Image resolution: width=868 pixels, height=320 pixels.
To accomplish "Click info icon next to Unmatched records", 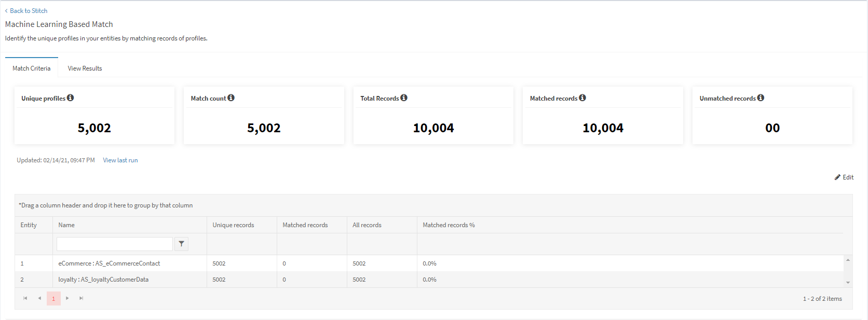I will point(761,98).
